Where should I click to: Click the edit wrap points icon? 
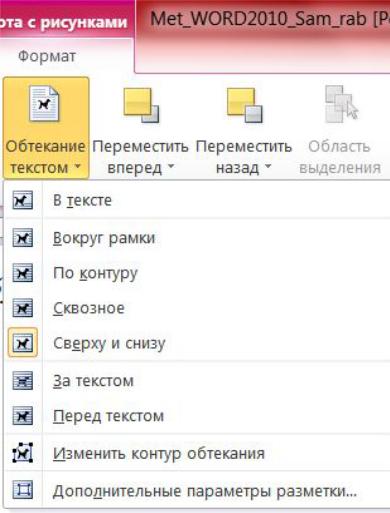[23, 453]
